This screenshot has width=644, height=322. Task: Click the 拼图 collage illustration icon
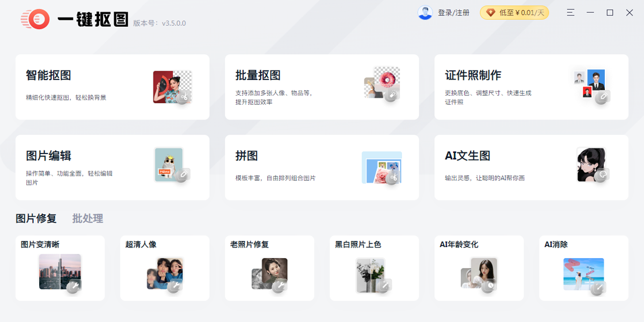(382, 167)
